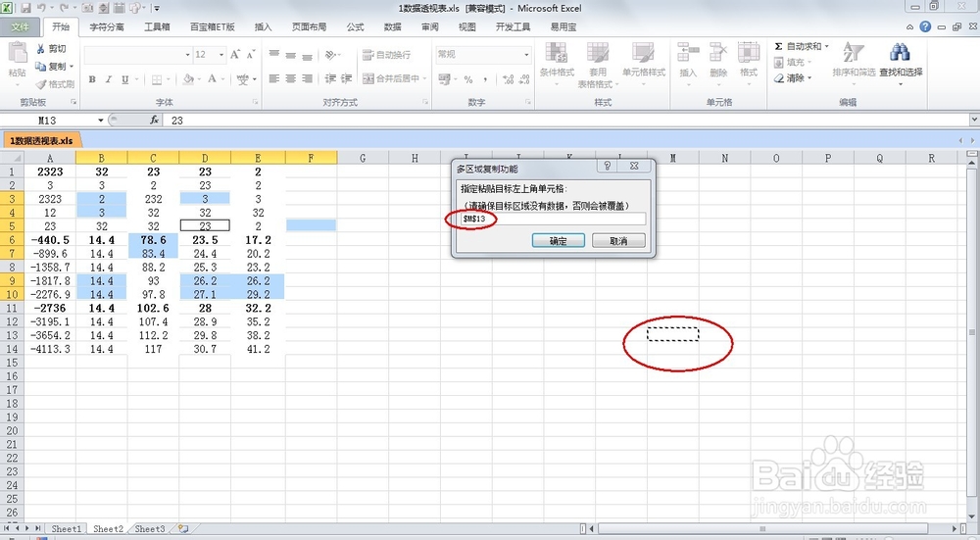
Task: Toggle Underline formatting
Action: pyautogui.click(x=125, y=79)
